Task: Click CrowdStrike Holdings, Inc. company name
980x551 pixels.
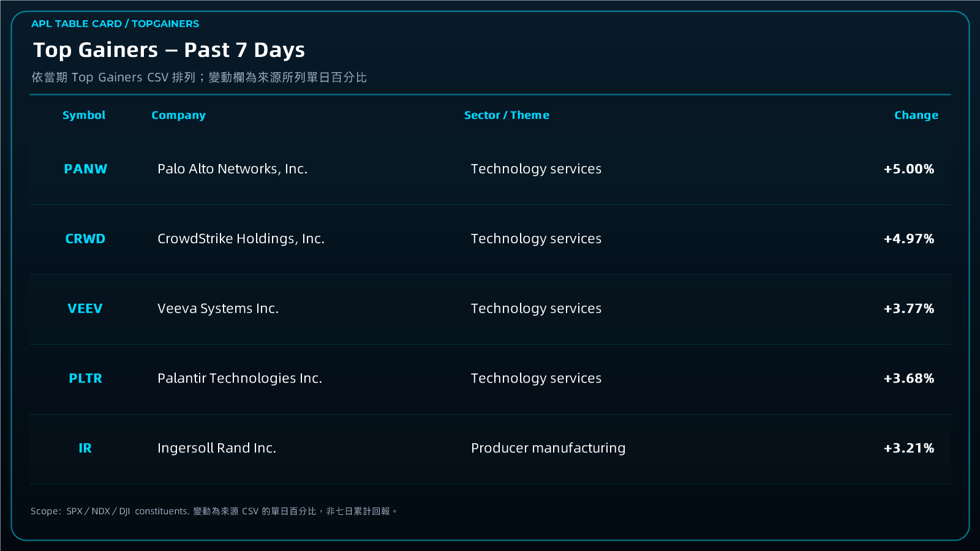Action: pos(241,239)
